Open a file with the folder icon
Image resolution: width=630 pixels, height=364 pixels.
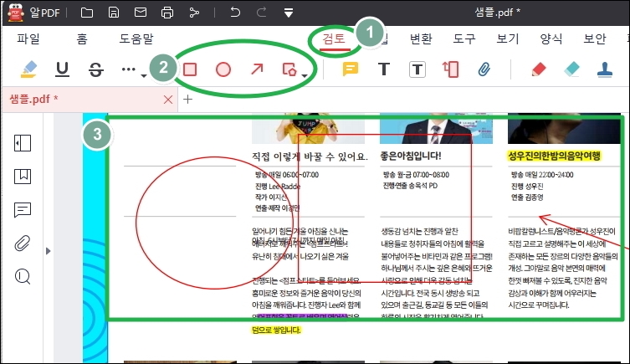(87, 13)
